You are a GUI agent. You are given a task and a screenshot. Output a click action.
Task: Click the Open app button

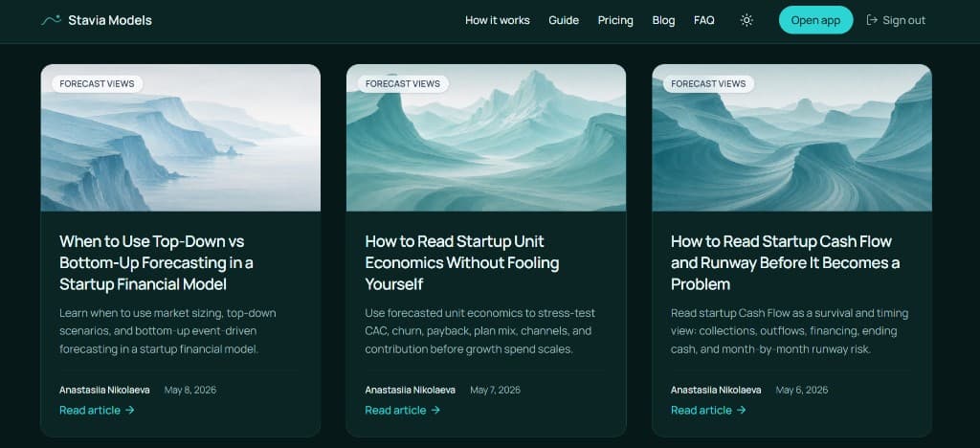pos(815,20)
